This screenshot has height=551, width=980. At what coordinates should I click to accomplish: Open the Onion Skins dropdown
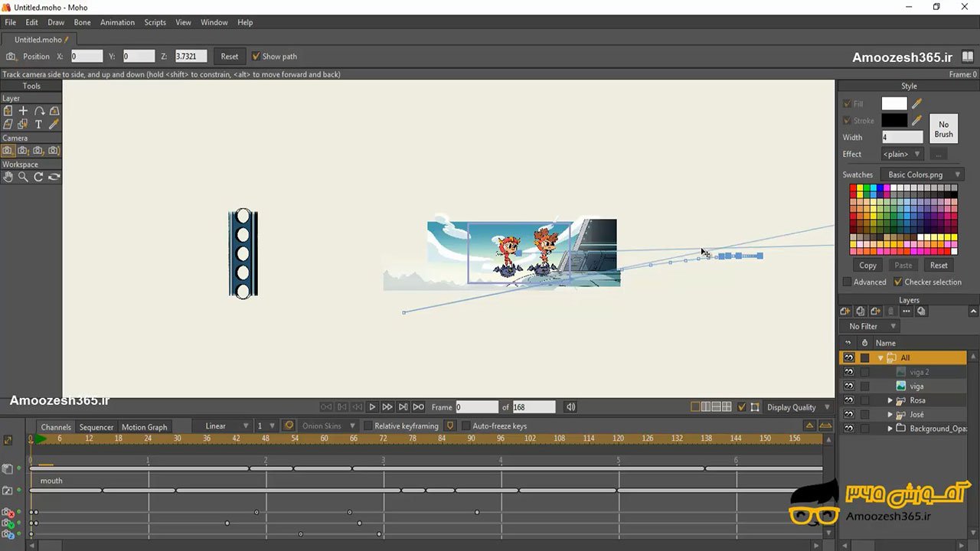pyautogui.click(x=328, y=425)
